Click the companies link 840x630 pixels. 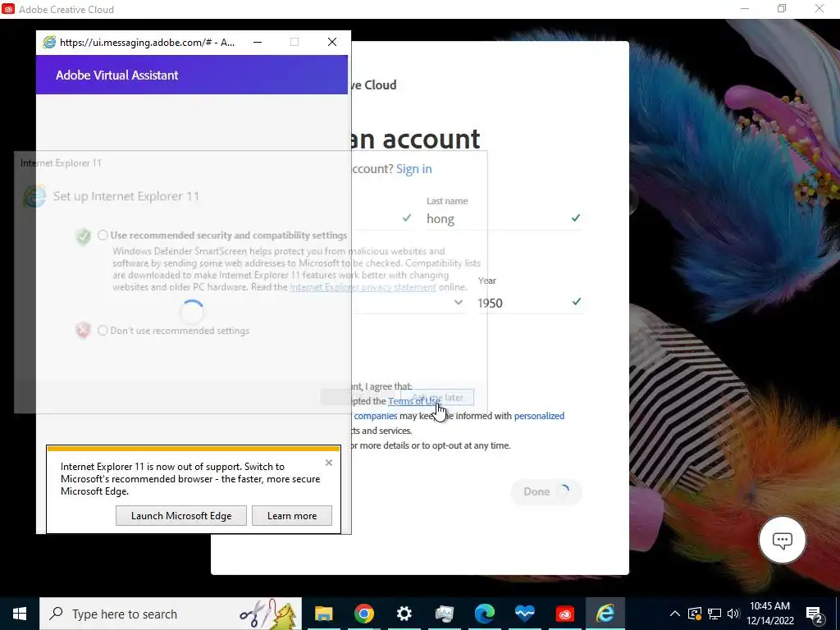pos(376,416)
